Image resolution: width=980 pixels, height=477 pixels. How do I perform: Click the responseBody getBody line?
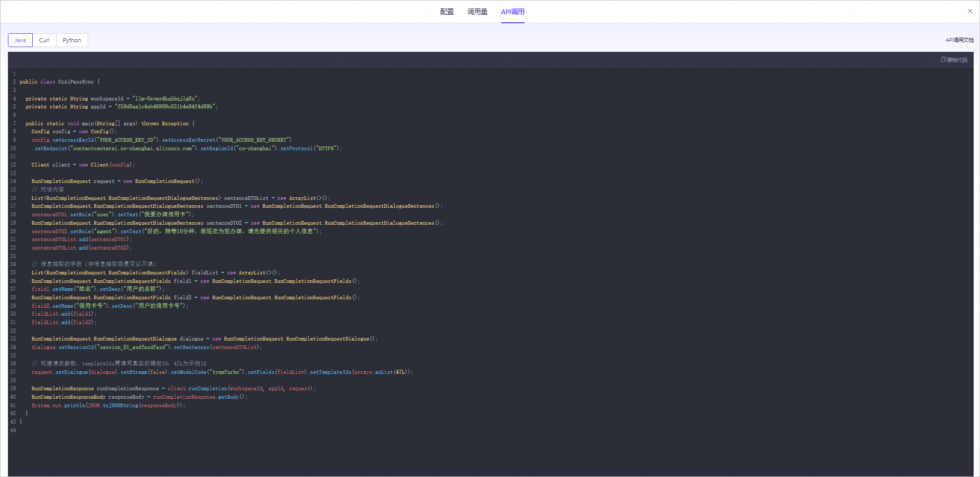click(139, 397)
